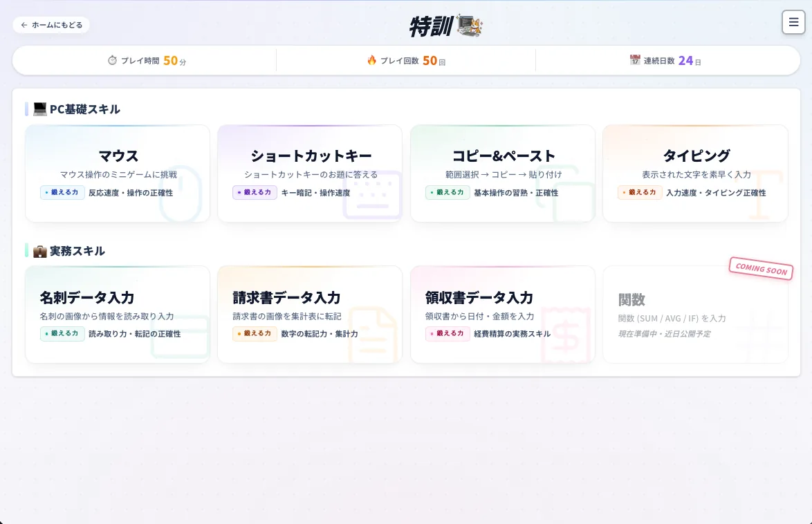Click the 請求書データ入力 card title
The width and height of the screenshot is (812, 524).
tap(286, 298)
